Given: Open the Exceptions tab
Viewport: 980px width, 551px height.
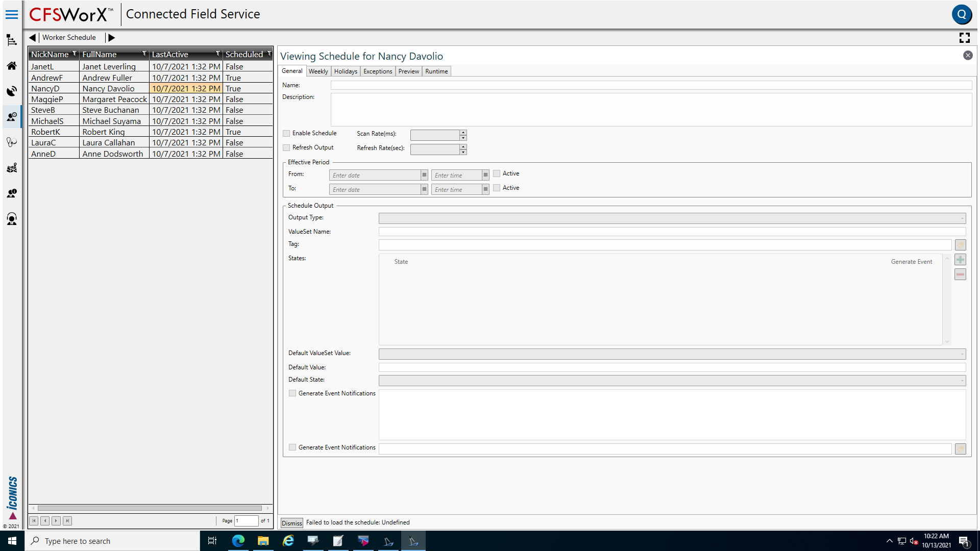Looking at the screenshot, I should pos(377,71).
